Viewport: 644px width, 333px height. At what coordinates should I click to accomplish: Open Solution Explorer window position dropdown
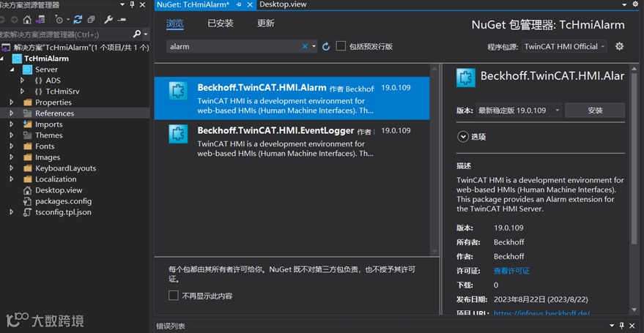122,4
